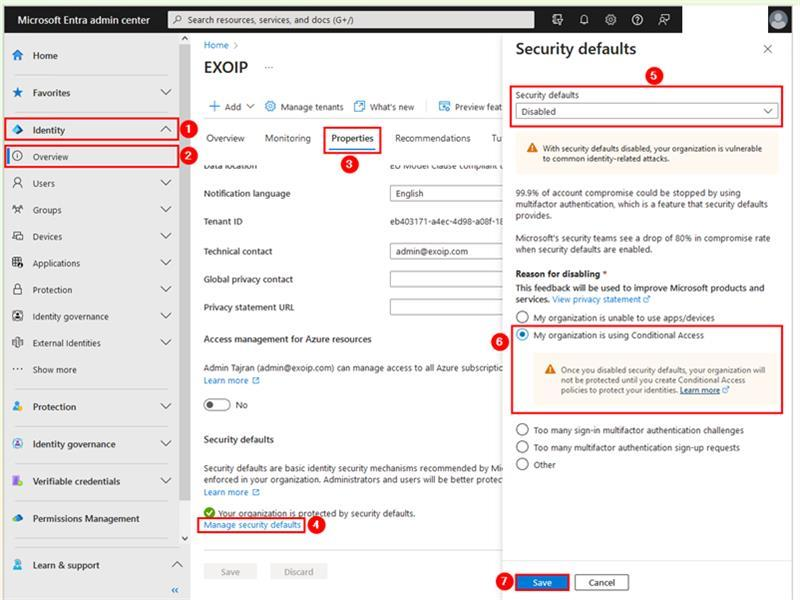Image resolution: width=800 pixels, height=600 pixels.
Task: Click the Home breadcrumb link
Action: 216,45
